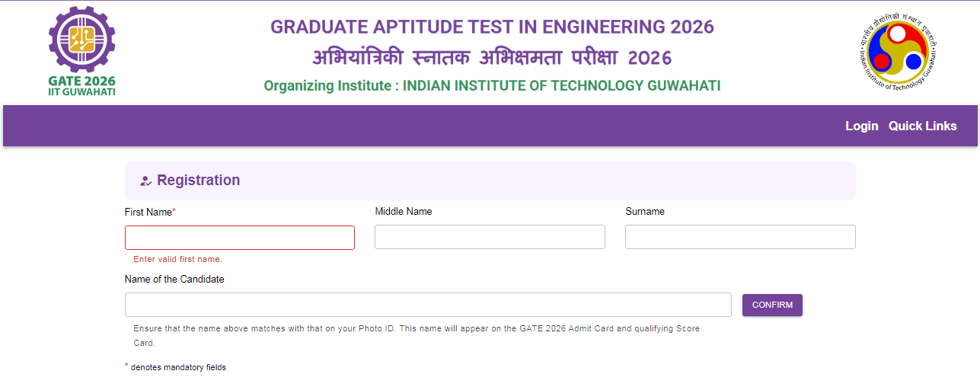Viewport: 980px width, 390px height.
Task: Click the Surname label
Action: (x=645, y=212)
